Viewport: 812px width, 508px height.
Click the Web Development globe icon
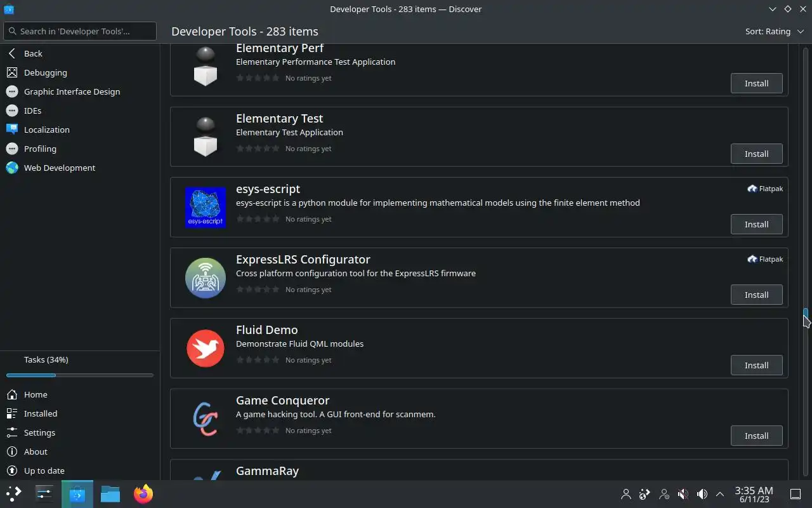(12, 168)
